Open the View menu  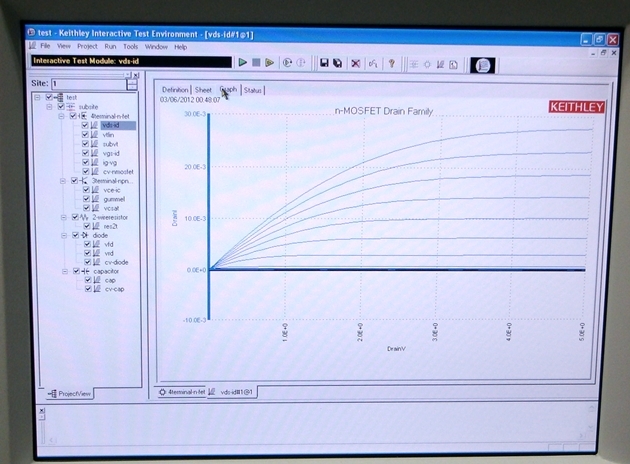pyautogui.click(x=63, y=46)
